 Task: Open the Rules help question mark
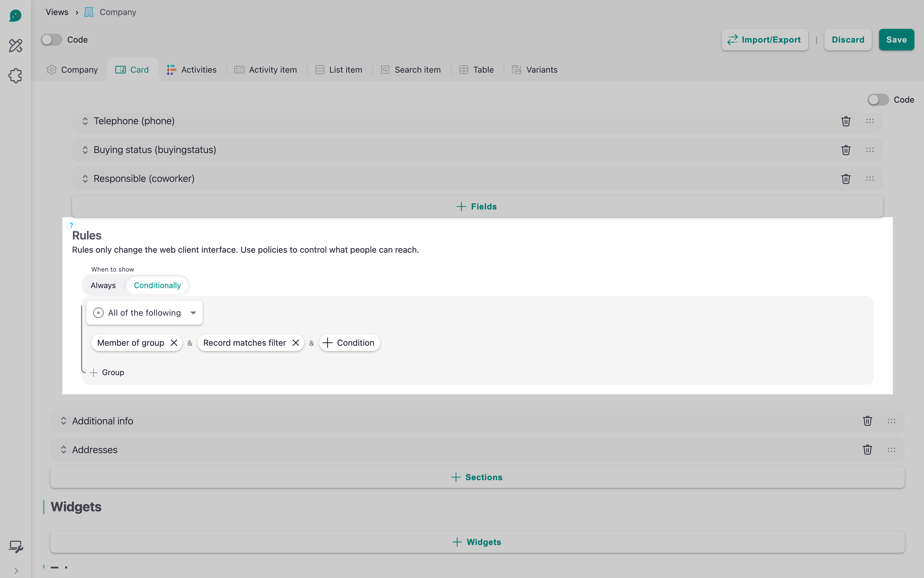tap(71, 226)
